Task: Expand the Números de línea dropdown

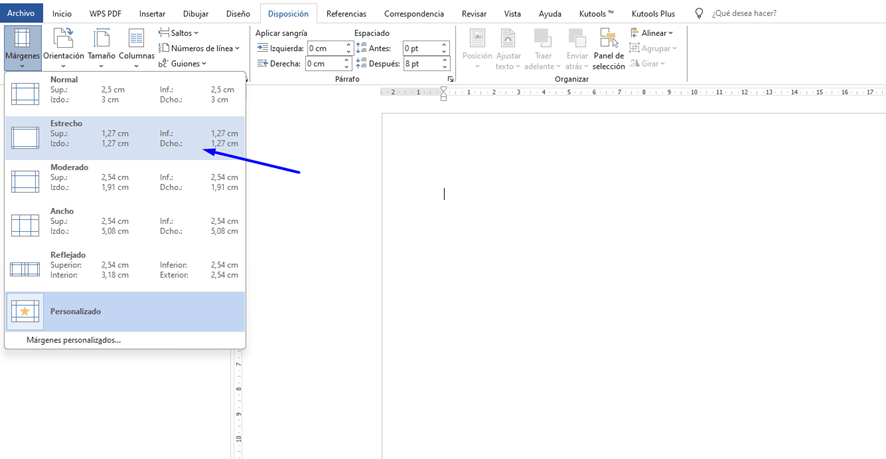Action: (x=200, y=48)
